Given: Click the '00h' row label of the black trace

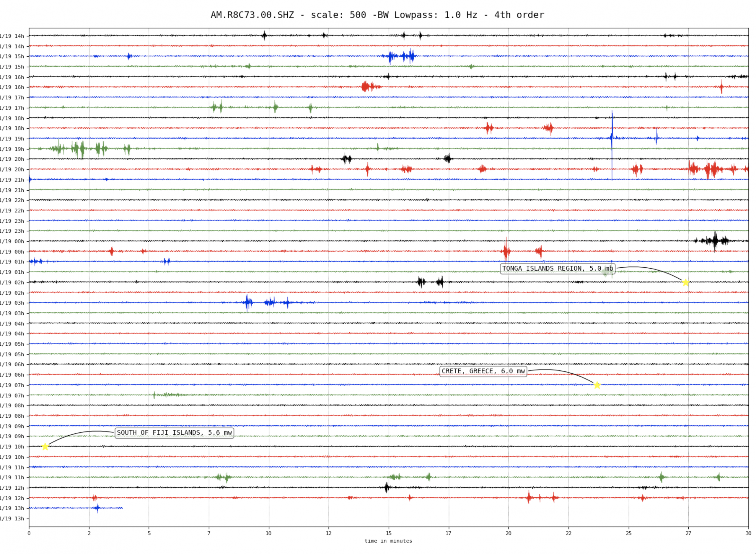Looking at the screenshot, I should [12, 241].
